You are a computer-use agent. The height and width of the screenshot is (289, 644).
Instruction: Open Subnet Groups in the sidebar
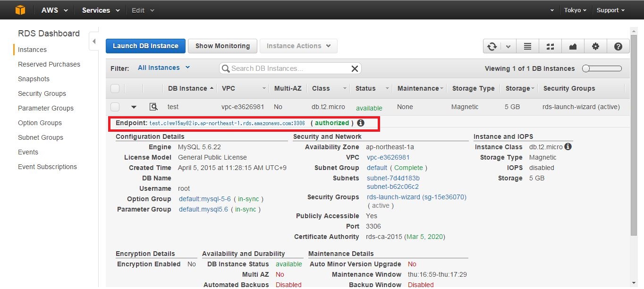point(41,137)
